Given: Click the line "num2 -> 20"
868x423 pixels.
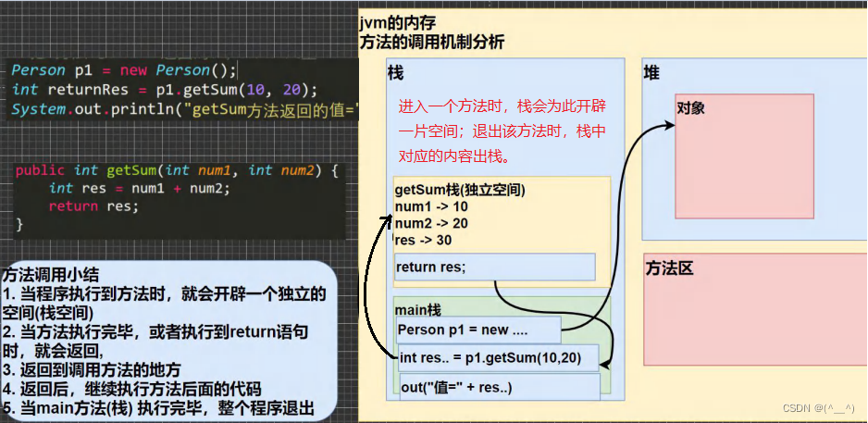Looking at the screenshot, I should tap(431, 224).
